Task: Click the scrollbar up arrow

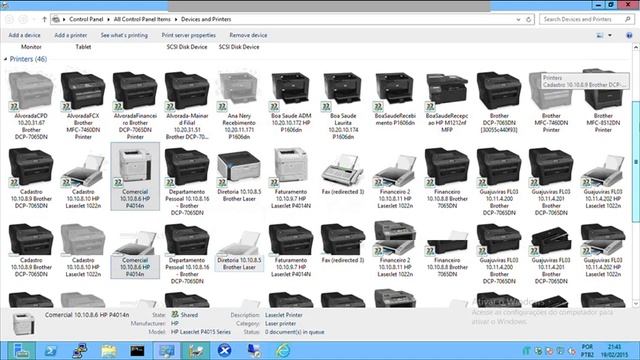Action: (636, 47)
